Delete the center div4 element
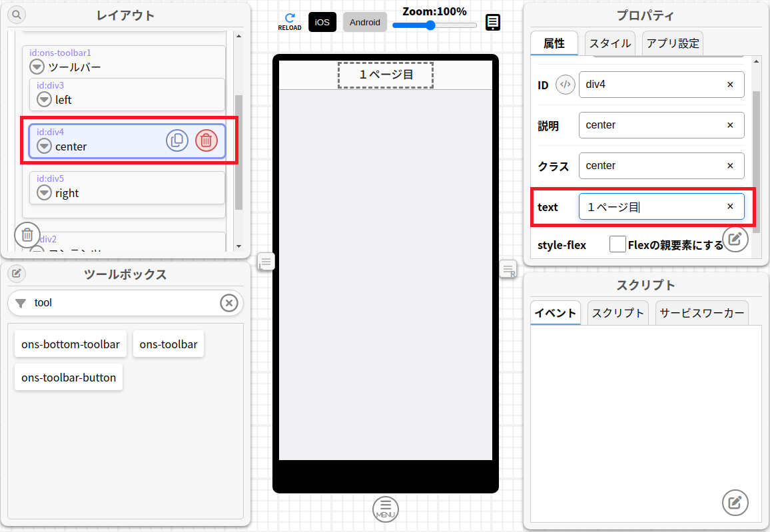This screenshot has height=532, width=770. (206, 140)
